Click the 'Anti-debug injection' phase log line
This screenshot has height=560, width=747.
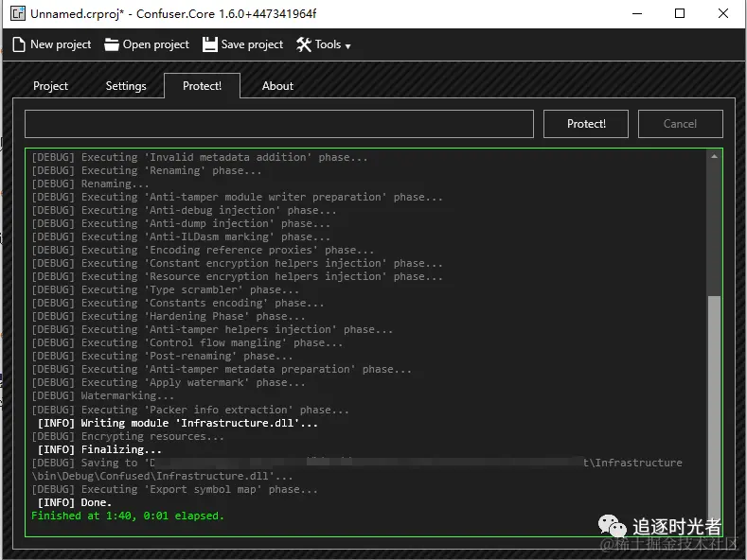(184, 210)
